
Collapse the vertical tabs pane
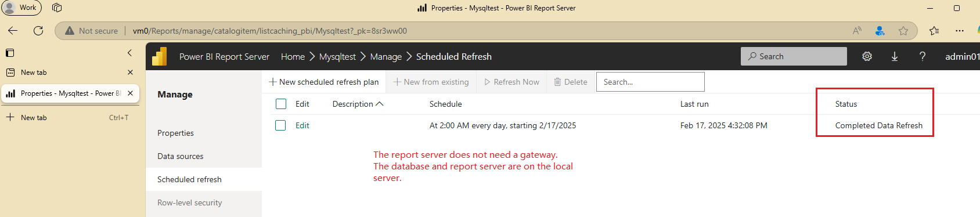click(129, 53)
